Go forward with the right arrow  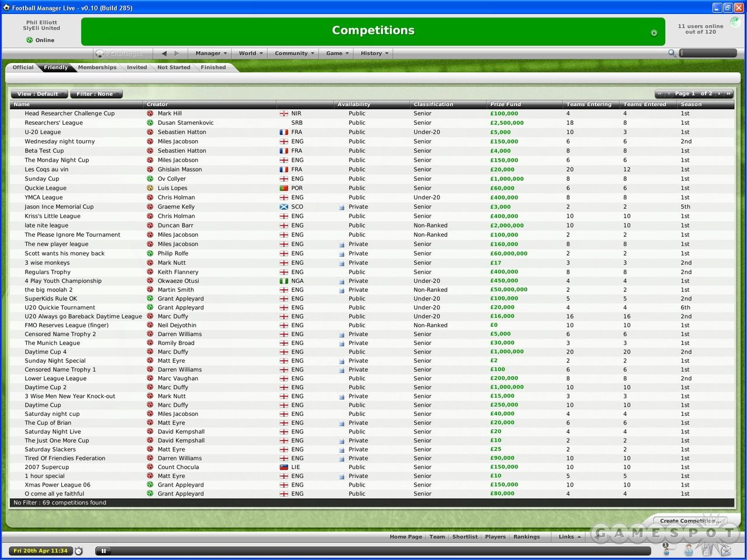coord(177,53)
